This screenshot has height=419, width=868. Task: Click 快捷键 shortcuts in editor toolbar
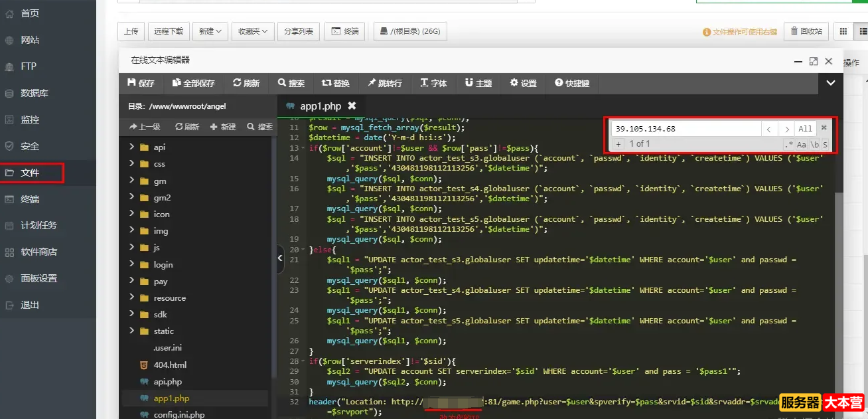pos(572,83)
